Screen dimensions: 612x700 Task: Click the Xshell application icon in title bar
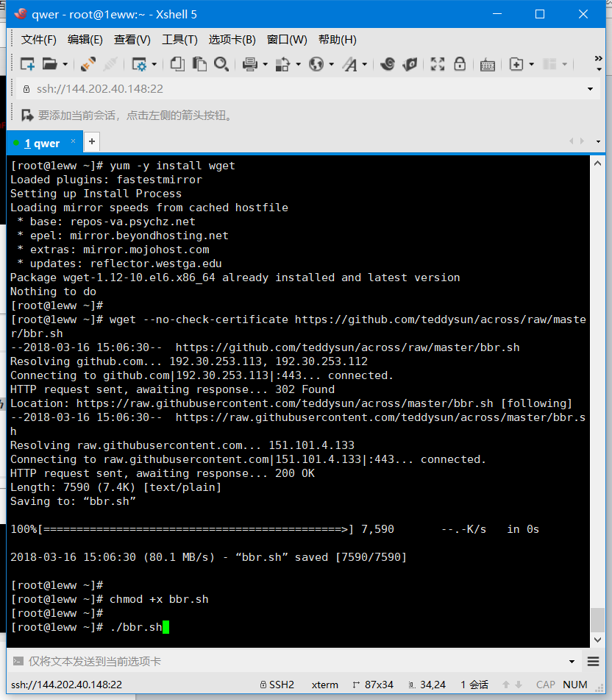[x=20, y=14]
